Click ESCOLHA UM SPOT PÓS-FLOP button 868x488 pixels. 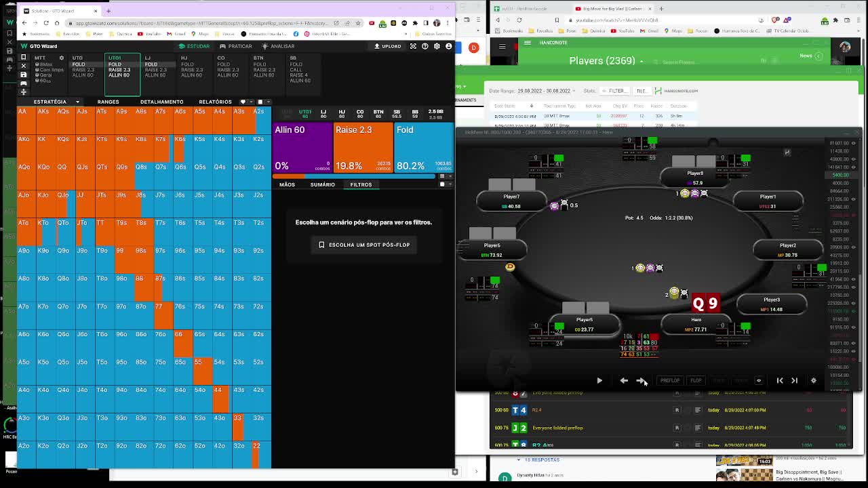(x=364, y=245)
